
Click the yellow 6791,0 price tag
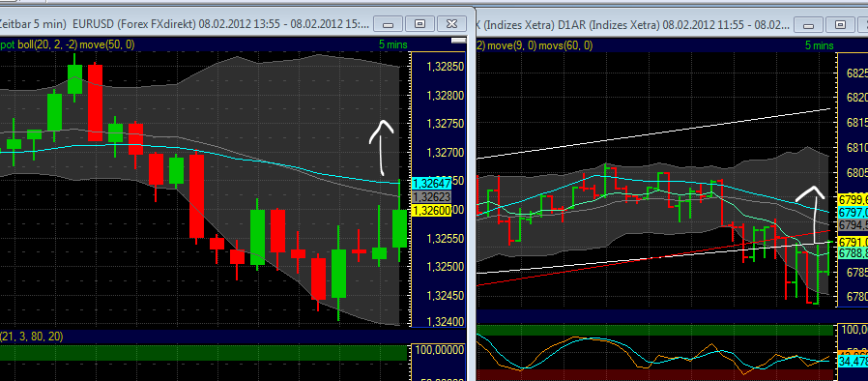[854, 242]
